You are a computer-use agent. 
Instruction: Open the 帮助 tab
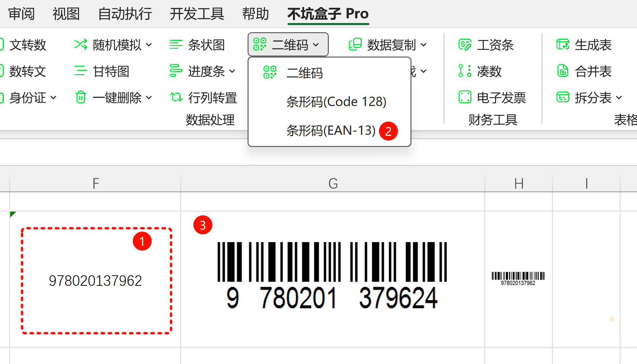point(255,14)
